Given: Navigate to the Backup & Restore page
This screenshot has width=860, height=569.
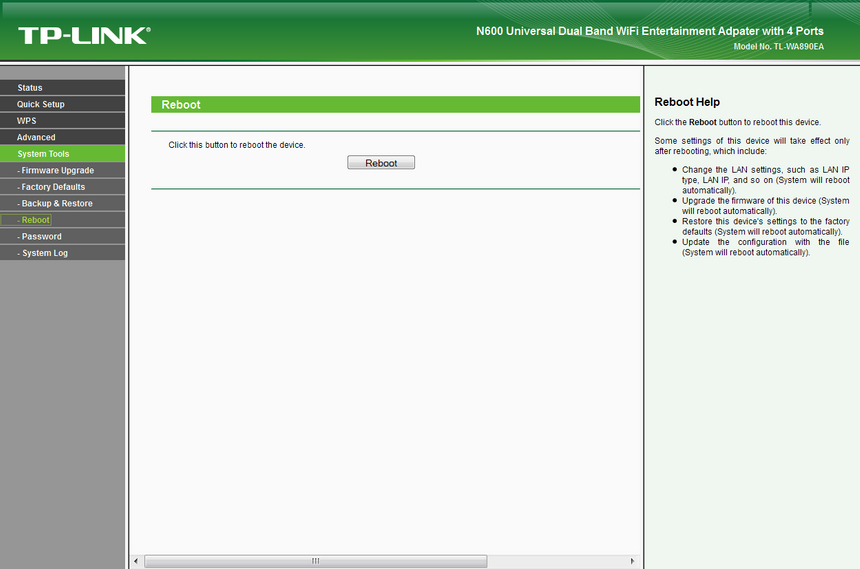Looking at the screenshot, I should pyautogui.click(x=56, y=204).
